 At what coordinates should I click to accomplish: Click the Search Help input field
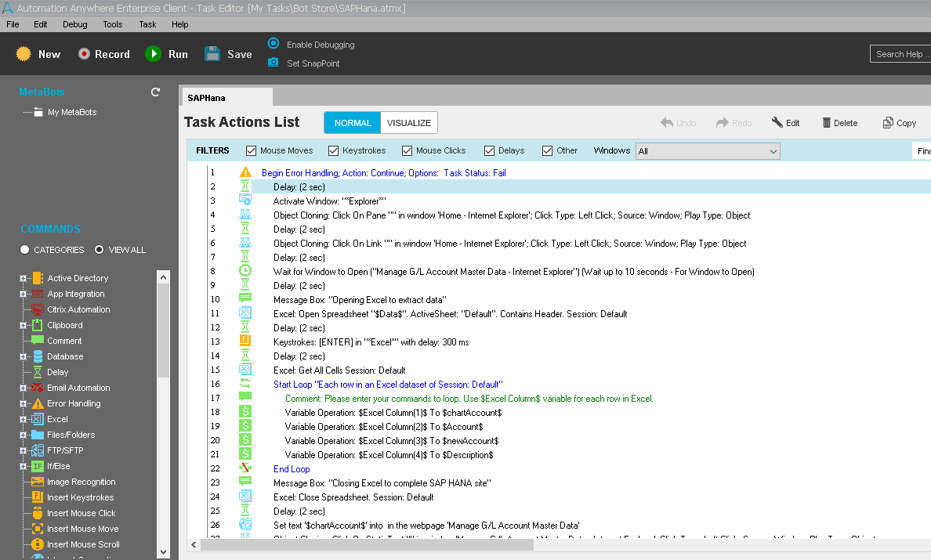[900, 54]
